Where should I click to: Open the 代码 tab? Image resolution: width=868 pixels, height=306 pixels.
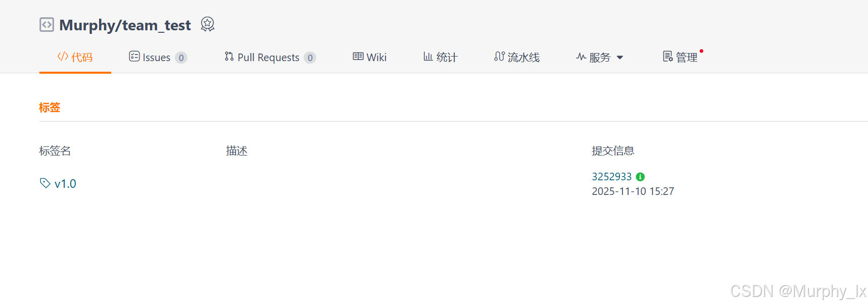point(75,57)
